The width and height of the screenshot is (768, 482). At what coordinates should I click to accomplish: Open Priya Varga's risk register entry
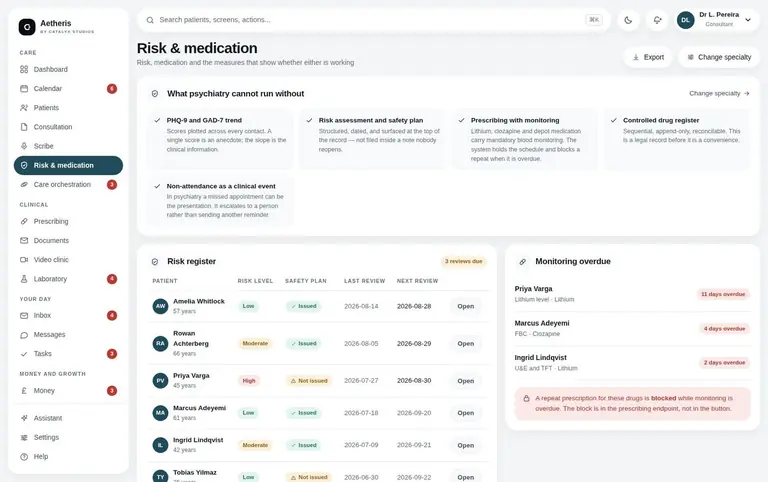(x=465, y=381)
